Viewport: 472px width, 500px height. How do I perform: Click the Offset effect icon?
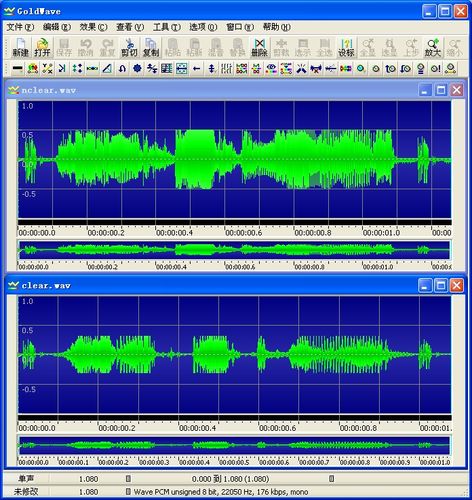(x=152, y=69)
